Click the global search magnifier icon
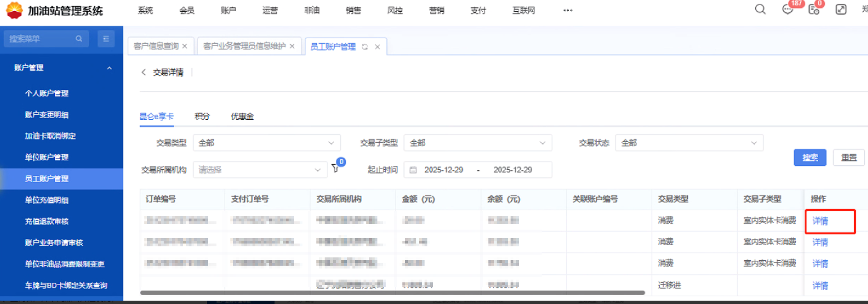The image size is (868, 304). pos(760,9)
